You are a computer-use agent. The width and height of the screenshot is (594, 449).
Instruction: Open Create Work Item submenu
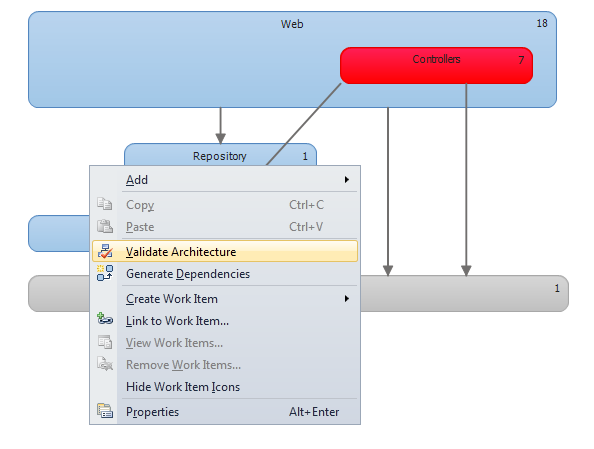coord(225,299)
